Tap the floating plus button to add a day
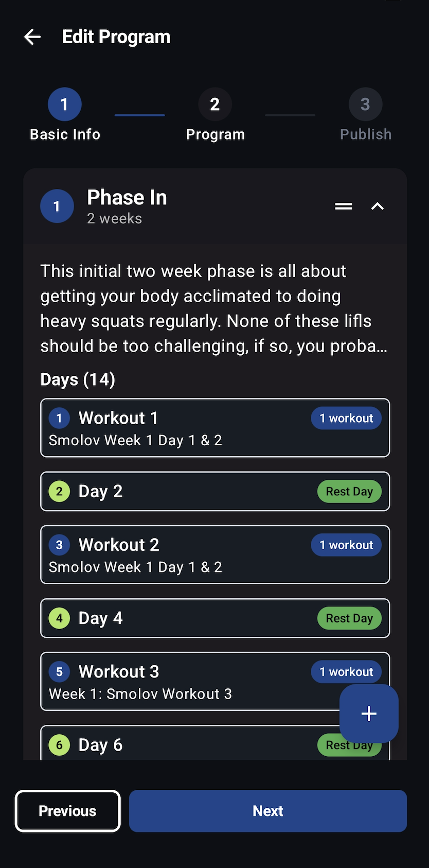429x868 pixels. click(369, 714)
